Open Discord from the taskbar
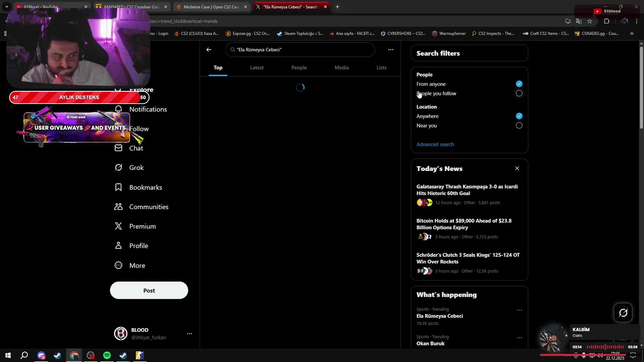 41,355
